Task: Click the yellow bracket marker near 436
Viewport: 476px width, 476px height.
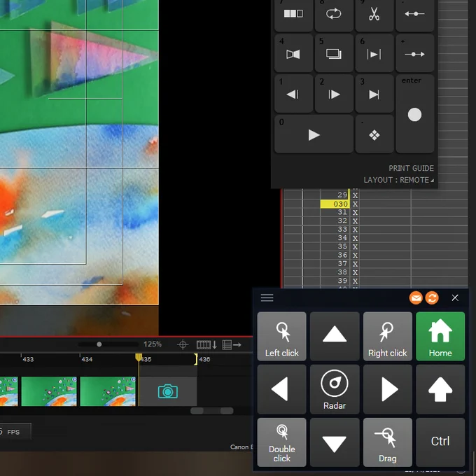Action: (x=196, y=359)
